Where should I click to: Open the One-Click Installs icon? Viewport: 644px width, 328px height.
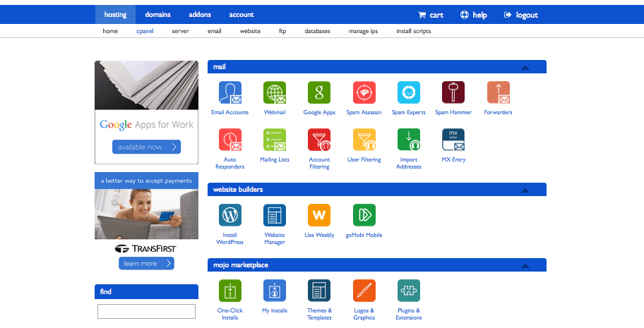(x=229, y=291)
